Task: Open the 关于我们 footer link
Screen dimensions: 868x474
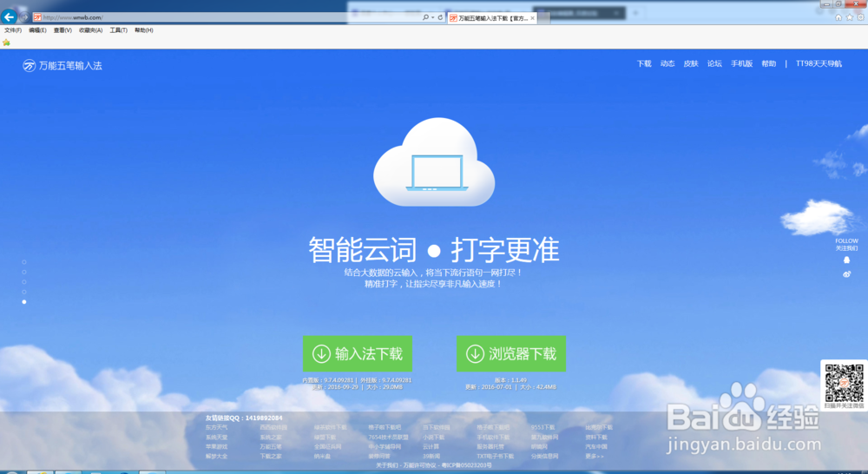Action: (x=387, y=465)
